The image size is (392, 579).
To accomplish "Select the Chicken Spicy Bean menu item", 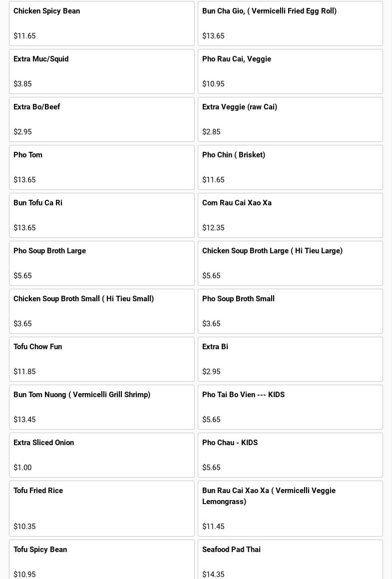I will (101, 23).
